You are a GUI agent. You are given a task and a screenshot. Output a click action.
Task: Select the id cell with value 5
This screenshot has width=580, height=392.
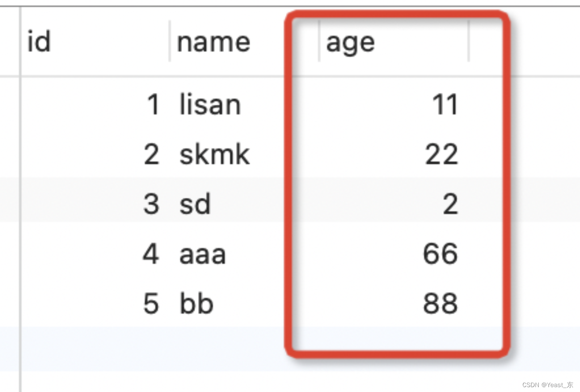point(151,304)
